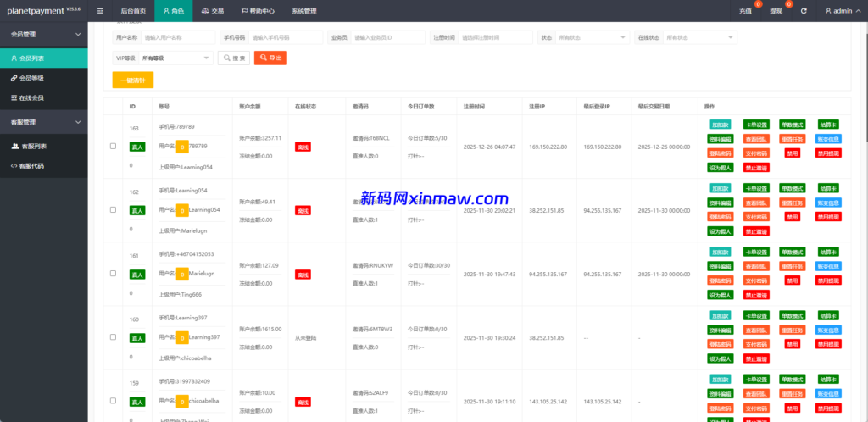Click the 搜索 search button
The image size is (868, 422).
click(234, 58)
